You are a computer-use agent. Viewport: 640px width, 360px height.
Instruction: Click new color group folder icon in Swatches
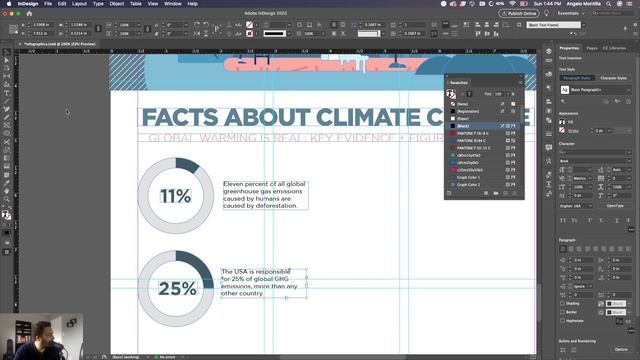coord(496,193)
